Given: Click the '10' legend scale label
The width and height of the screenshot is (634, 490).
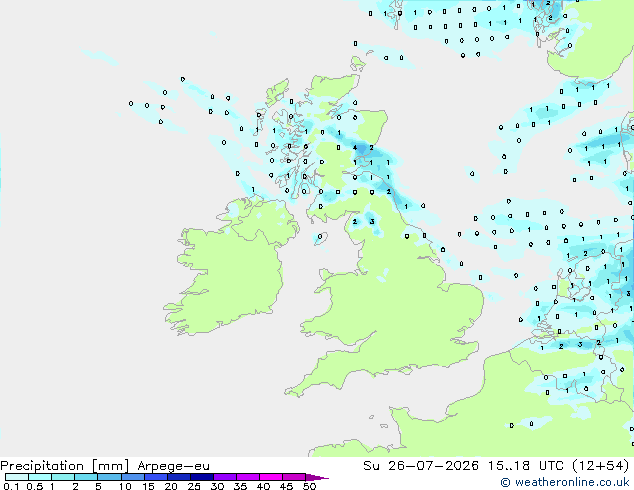Looking at the screenshot, I should pos(125,486).
